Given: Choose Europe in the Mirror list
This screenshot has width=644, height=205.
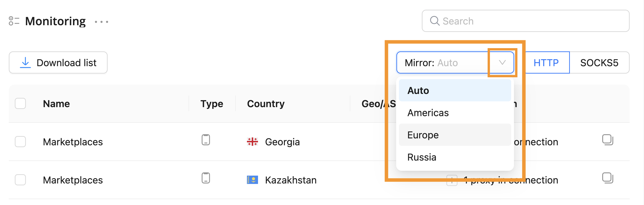Looking at the screenshot, I should 423,135.
